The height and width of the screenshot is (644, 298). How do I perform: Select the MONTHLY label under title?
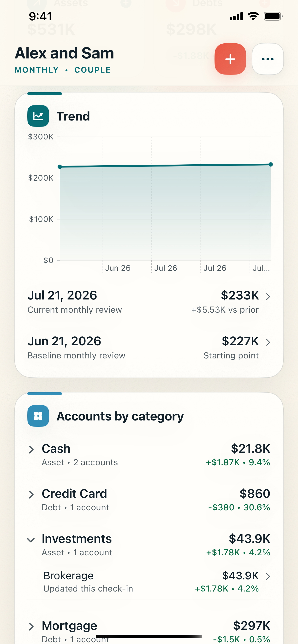37,70
